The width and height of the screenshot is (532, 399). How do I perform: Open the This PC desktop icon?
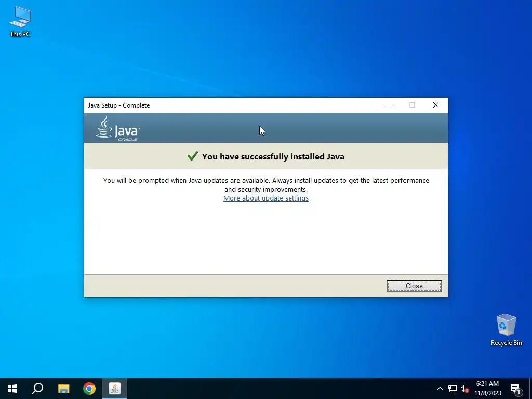(x=20, y=22)
